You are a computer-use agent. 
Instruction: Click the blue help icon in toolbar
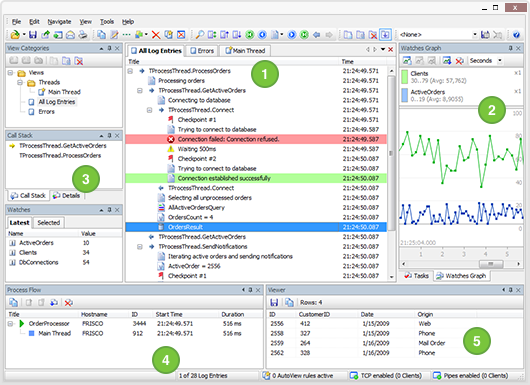coord(516,34)
